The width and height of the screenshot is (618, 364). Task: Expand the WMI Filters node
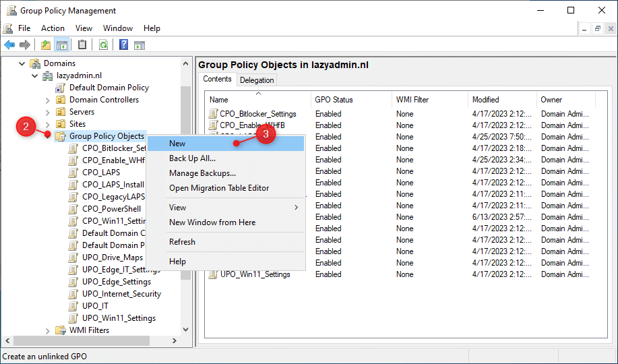click(48, 330)
